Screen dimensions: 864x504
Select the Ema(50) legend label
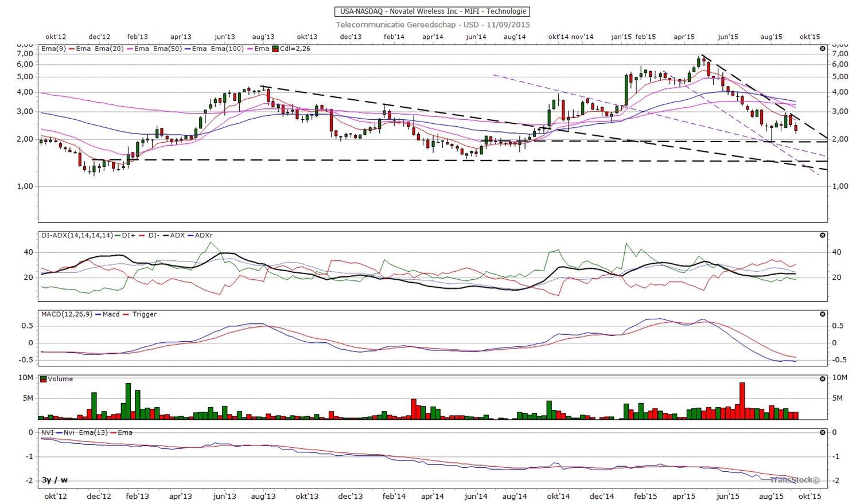tap(167, 49)
